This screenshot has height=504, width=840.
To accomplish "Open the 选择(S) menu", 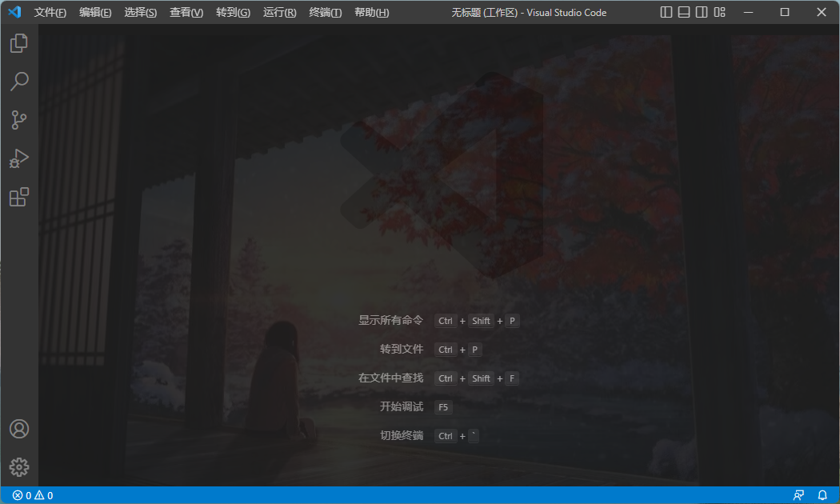I will click(x=140, y=12).
